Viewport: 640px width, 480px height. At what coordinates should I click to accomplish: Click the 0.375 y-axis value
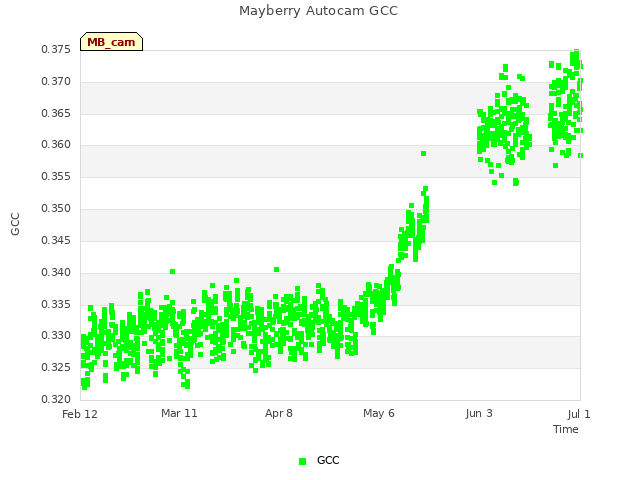pos(56,49)
